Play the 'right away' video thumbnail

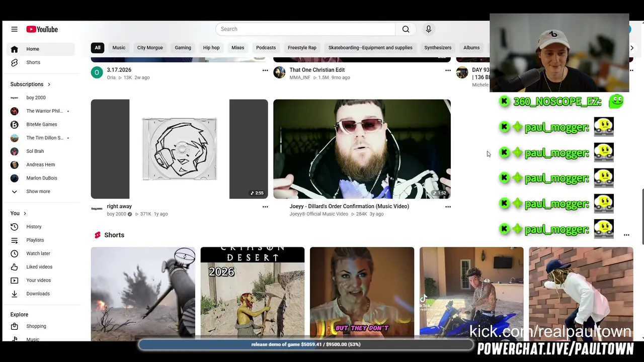(x=179, y=149)
